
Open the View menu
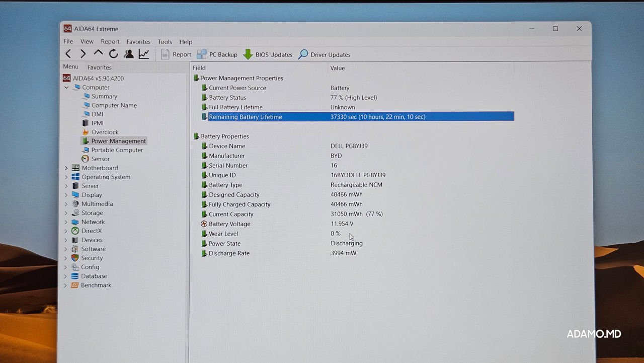pyautogui.click(x=87, y=42)
